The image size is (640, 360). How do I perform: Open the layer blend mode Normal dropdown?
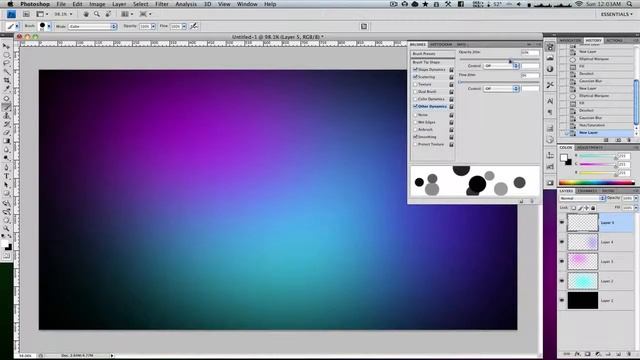pos(582,198)
